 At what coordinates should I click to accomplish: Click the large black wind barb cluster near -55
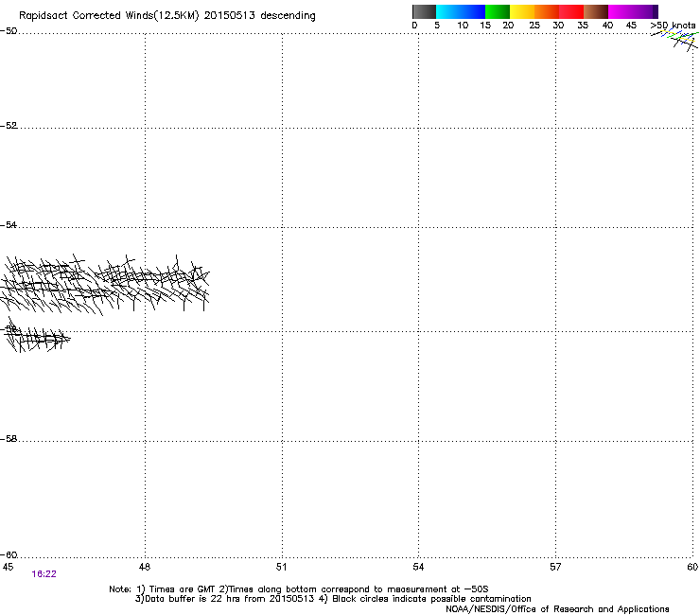click(x=105, y=285)
